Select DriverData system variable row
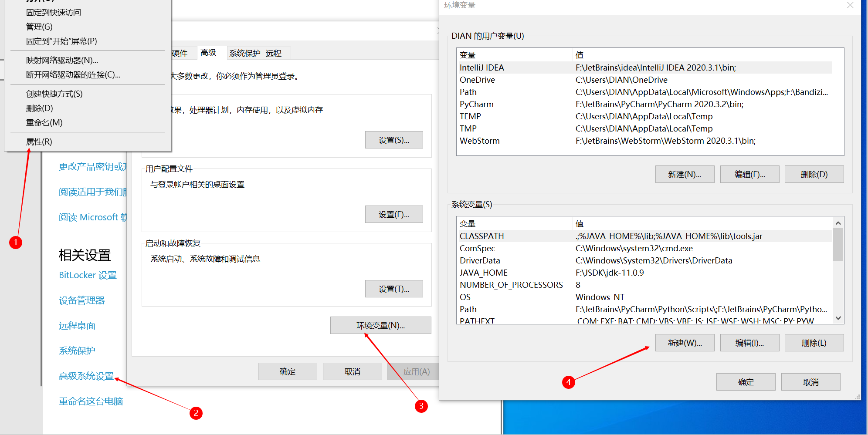The image size is (868, 435). 644,260
